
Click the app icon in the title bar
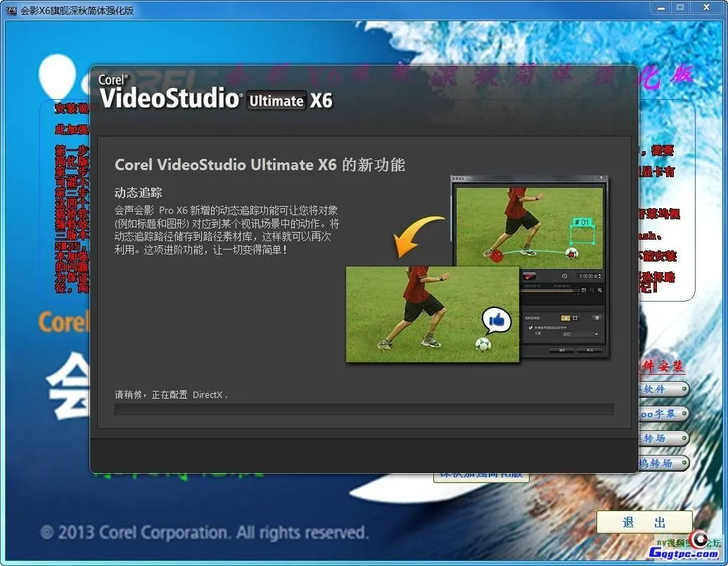coord(11,11)
